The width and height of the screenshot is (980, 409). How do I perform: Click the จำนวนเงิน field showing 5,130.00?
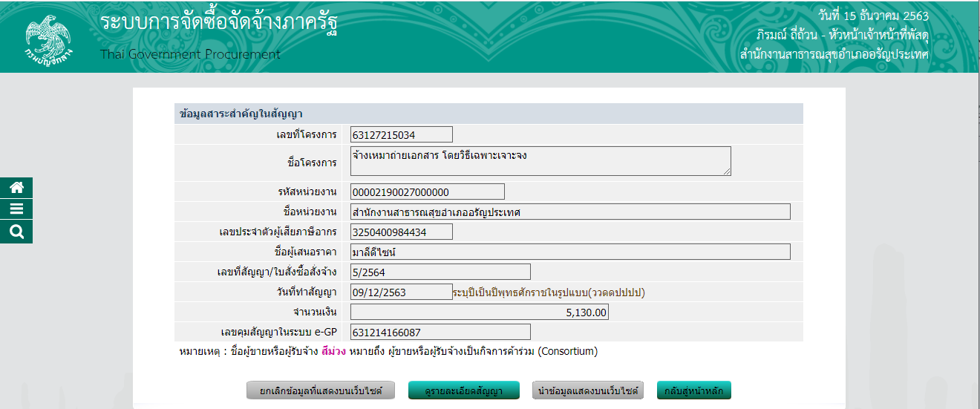(x=479, y=313)
